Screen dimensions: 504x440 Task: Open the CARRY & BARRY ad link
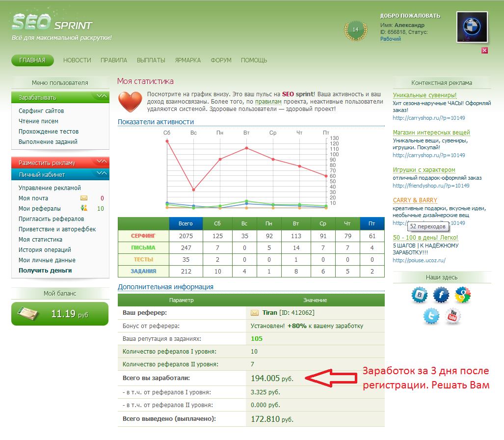point(415,200)
